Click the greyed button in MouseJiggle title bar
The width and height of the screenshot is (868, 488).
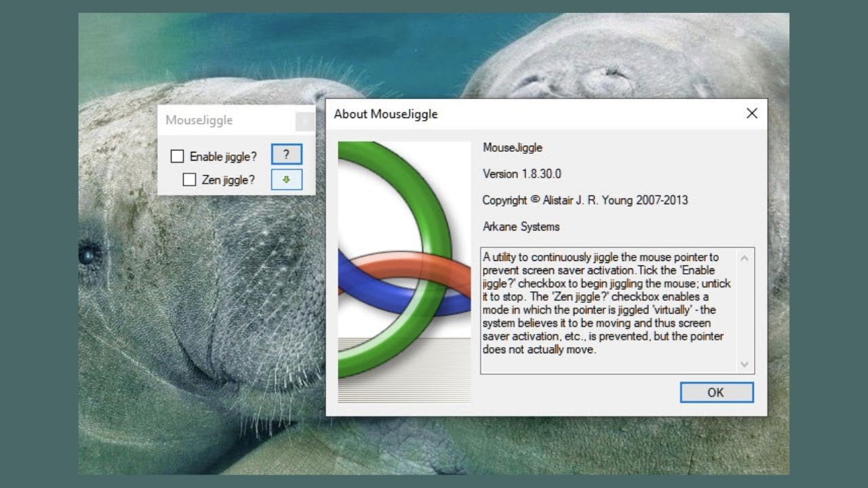(305, 121)
